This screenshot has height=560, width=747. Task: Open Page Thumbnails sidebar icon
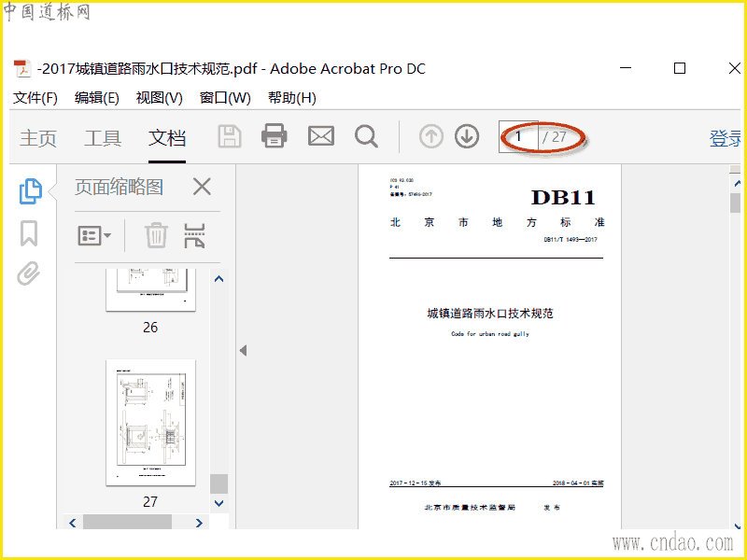click(x=31, y=191)
